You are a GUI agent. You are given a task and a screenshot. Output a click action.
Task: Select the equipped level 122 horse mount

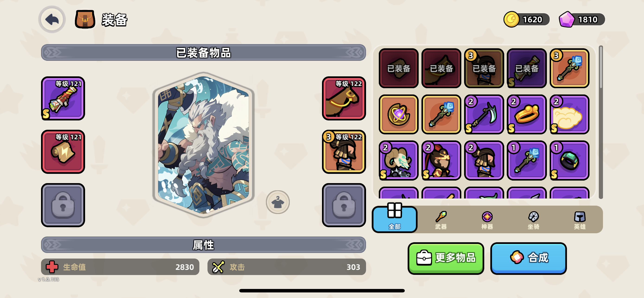[x=344, y=98]
